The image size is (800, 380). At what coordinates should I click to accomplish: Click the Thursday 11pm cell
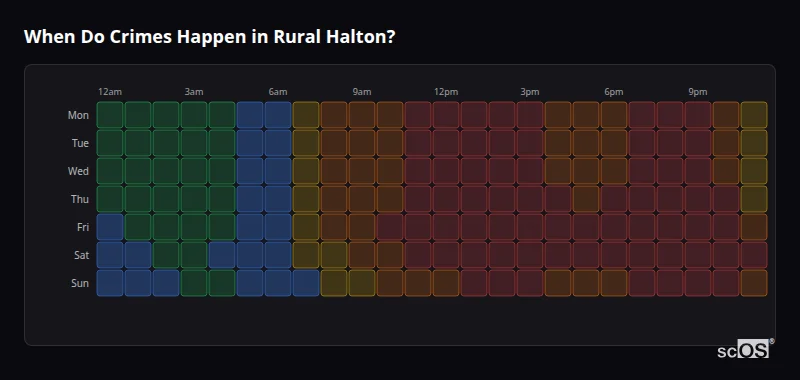(754, 199)
